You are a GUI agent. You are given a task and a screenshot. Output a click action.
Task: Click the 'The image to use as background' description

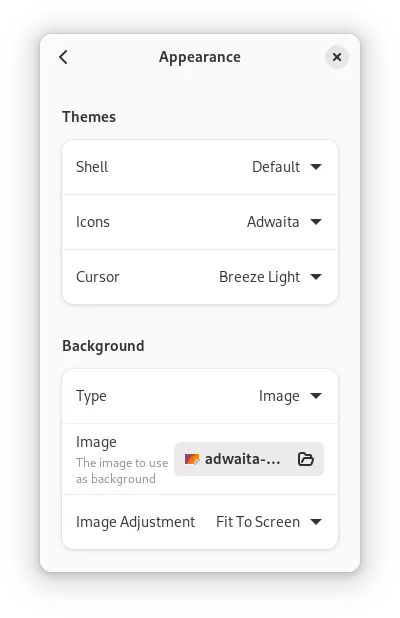pyautogui.click(x=122, y=471)
